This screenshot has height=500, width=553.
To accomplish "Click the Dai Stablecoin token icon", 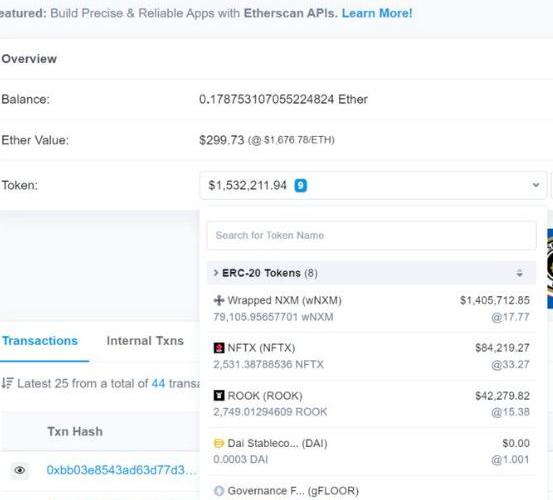I will (x=219, y=443).
